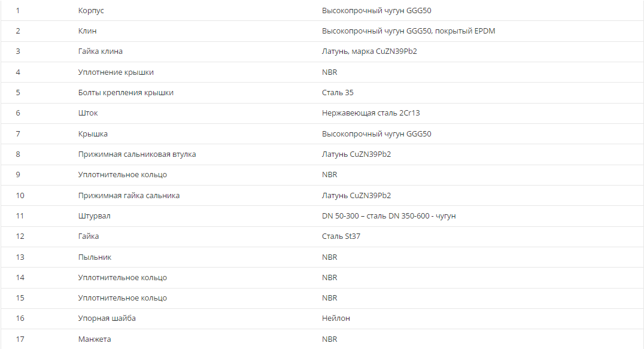Click the 'Пыльник' row label
The height and width of the screenshot is (349, 644).
[95, 257]
